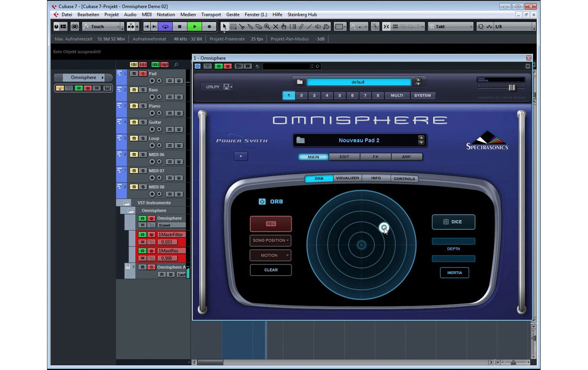Select the Play speaker tool
Image resolution: width=588 pixels, height=370 pixels.
coord(318,26)
